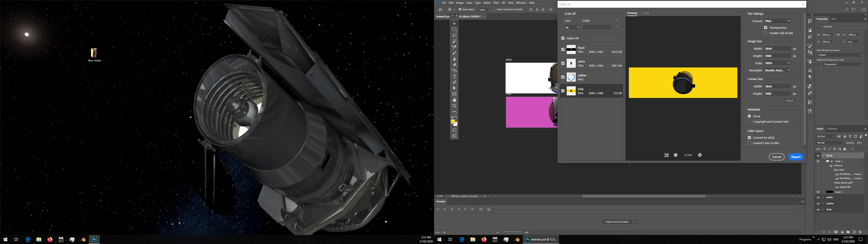Click zoom in plus icon in preview
The height and width of the screenshot is (244, 868).
(x=700, y=155)
